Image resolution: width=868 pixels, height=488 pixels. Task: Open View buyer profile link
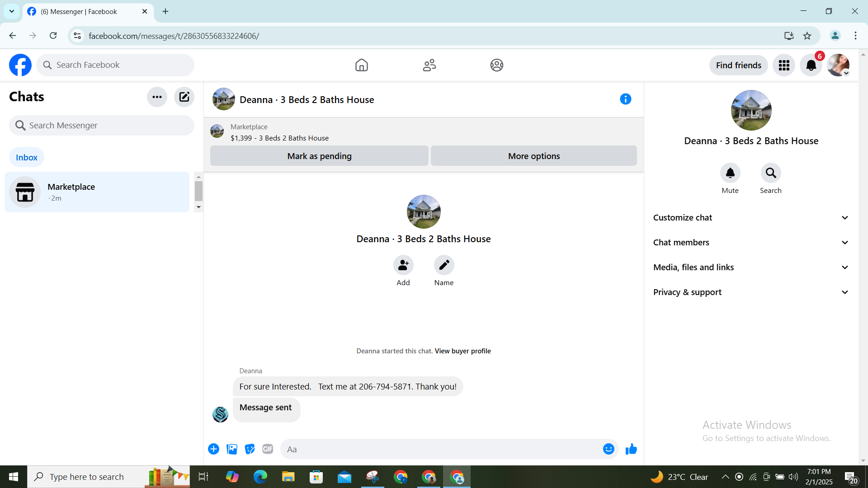(462, 351)
